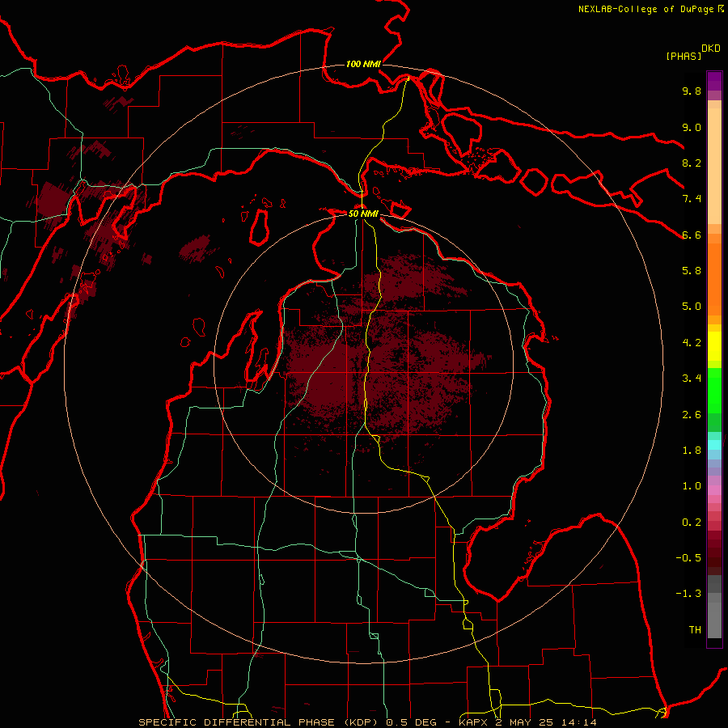This screenshot has width=728, height=728.
Task: Click the [PHAS] legend heading
Action: 684,56
